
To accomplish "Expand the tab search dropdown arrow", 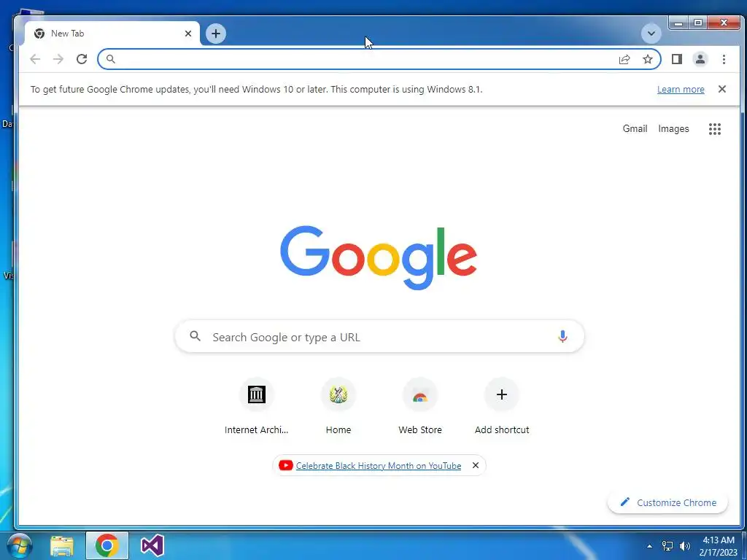I will point(651,34).
